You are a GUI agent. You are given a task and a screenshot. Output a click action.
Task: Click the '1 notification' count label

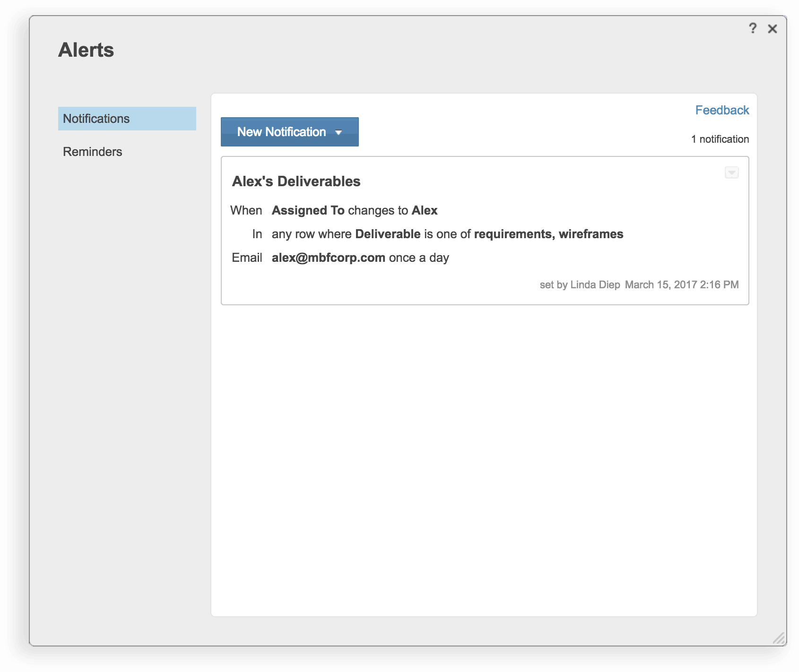[720, 139]
